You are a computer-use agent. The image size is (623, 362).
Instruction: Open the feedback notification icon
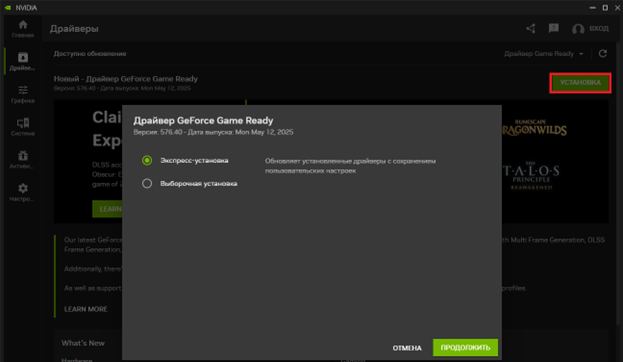click(x=553, y=28)
